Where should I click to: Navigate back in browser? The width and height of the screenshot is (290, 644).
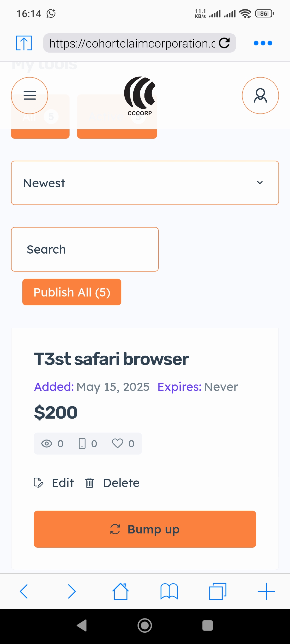24,591
